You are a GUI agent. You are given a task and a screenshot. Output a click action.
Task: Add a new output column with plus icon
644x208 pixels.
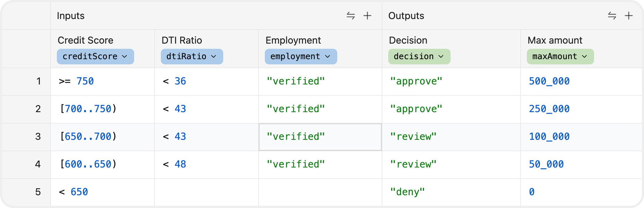coord(629,16)
